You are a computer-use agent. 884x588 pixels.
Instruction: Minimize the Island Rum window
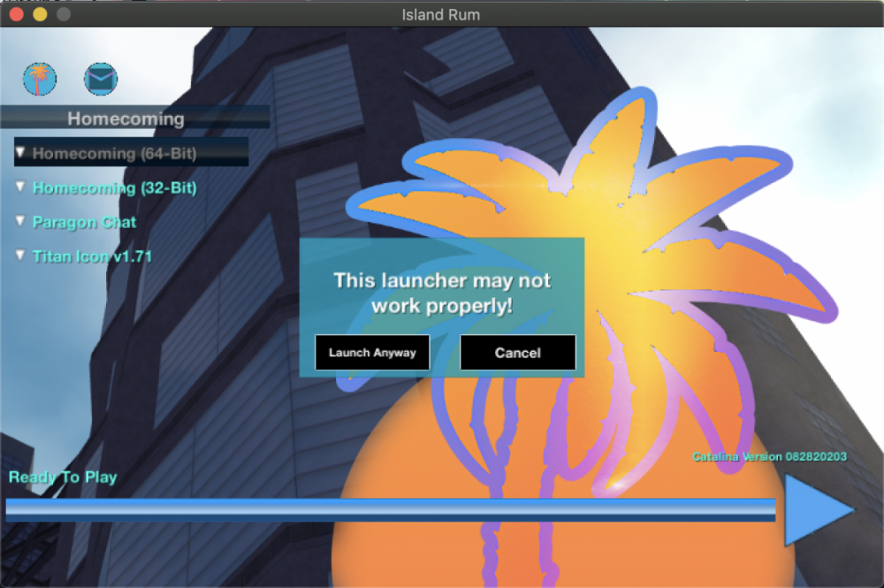tap(40, 14)
